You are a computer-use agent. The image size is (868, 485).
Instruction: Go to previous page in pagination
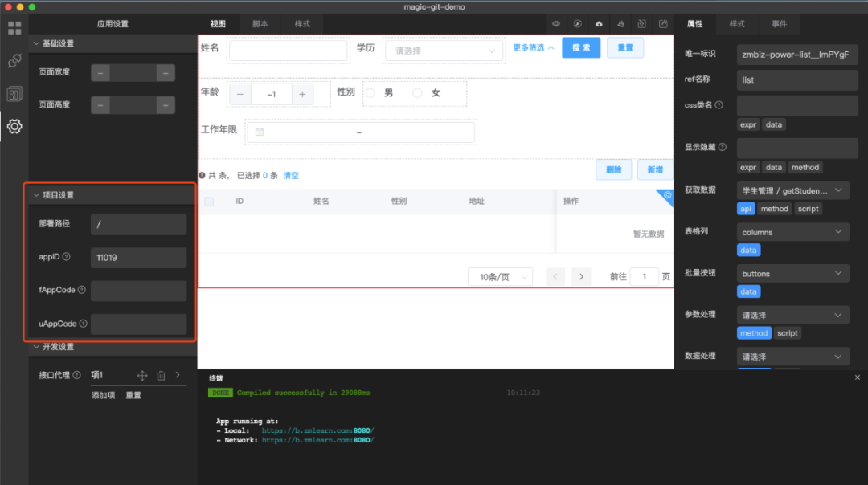pyautogui.click(x=555, y=276)
